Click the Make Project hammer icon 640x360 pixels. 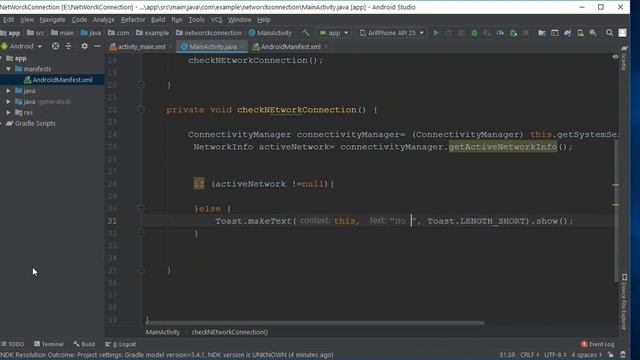pos(306,33)
